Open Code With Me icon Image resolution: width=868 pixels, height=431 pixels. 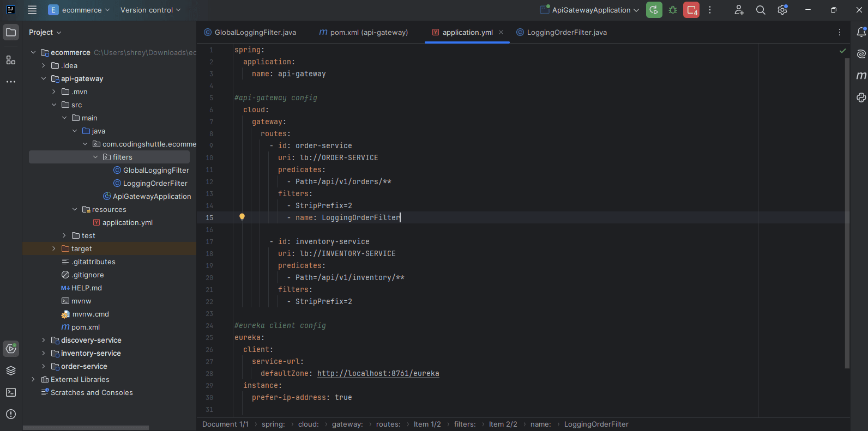739,10
